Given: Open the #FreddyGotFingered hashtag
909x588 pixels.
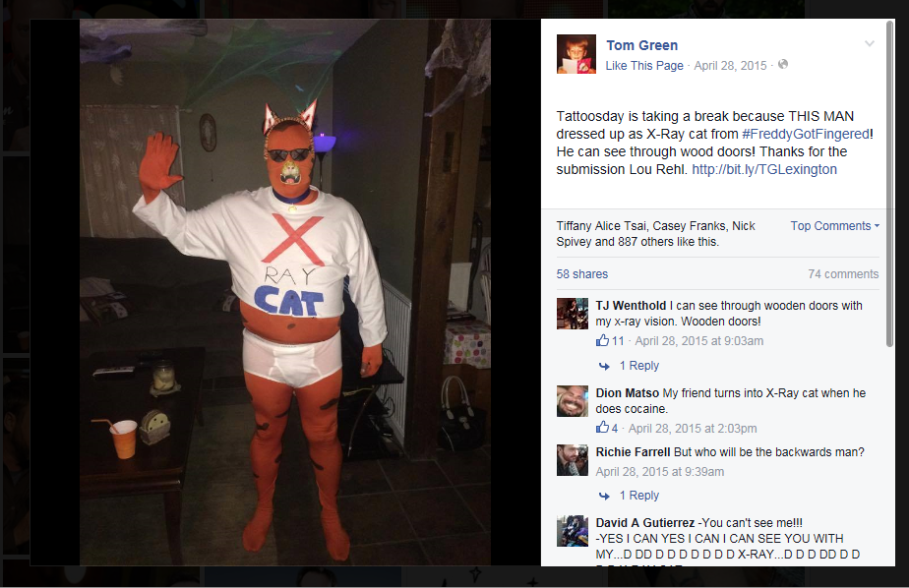Looking at the screenshot, I should (806, 134).
